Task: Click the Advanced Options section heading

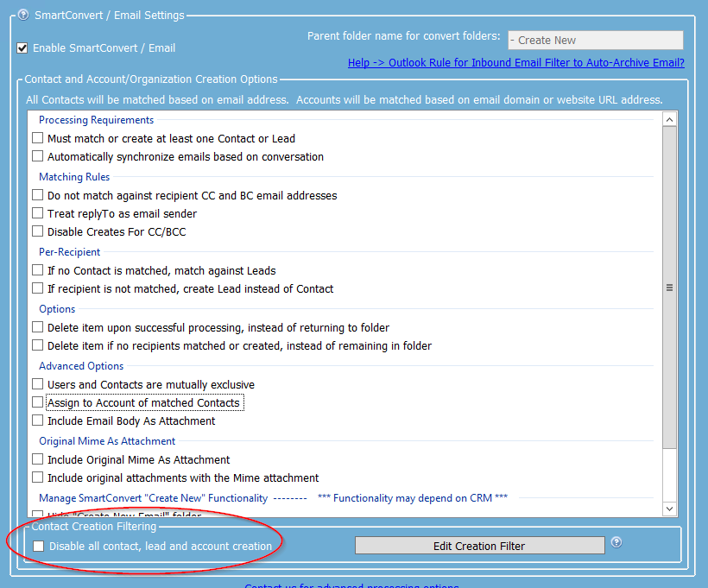Action: [x=81, y=366]
